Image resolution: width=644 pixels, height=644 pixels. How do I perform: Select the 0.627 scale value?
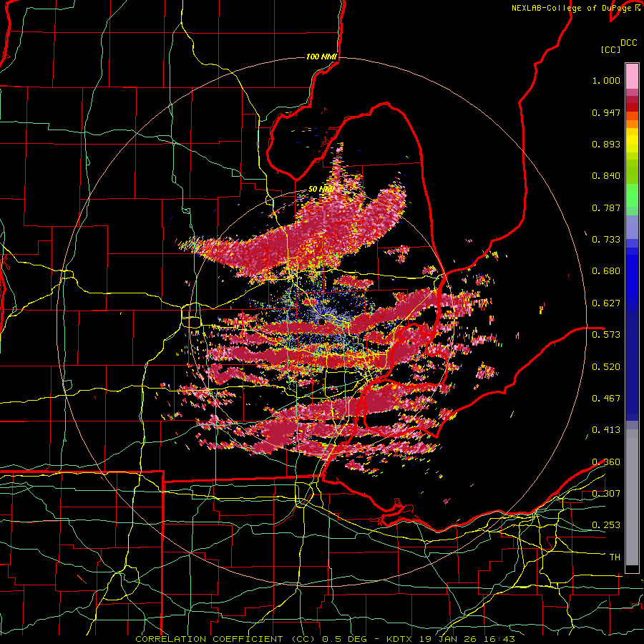[606, 303]
